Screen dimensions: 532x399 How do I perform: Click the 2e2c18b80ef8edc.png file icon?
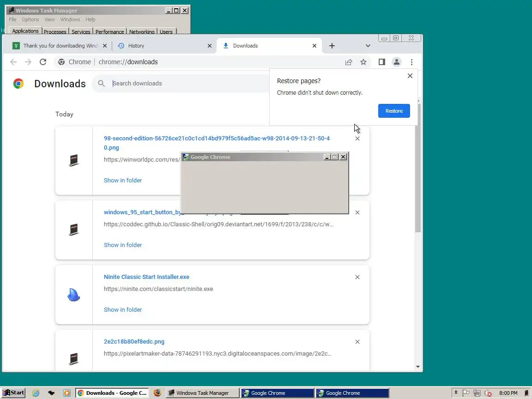(x=73, y=359)
